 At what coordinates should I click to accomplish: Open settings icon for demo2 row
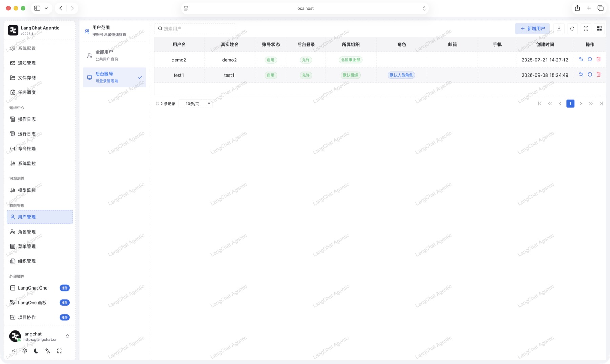pos(581,59)
